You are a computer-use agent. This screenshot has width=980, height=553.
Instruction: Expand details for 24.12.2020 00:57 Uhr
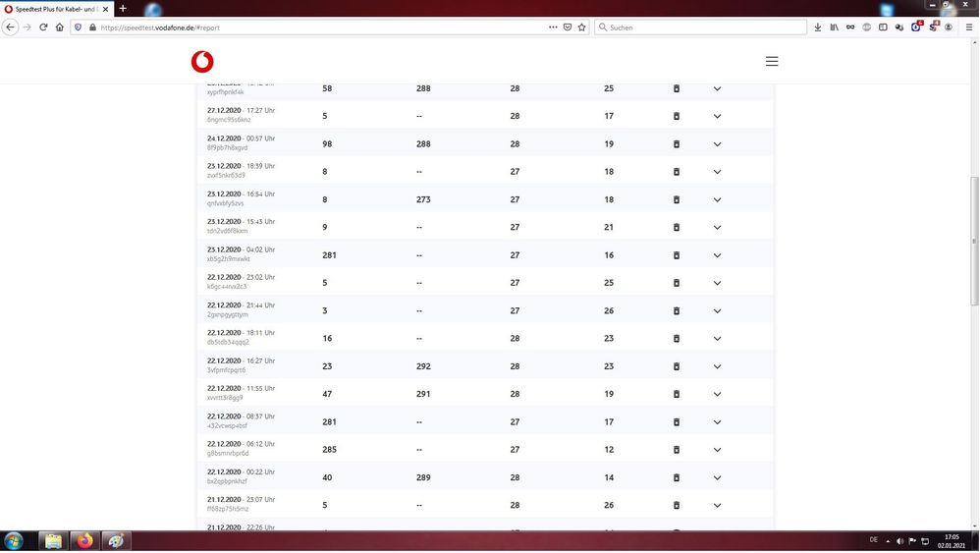717,144
